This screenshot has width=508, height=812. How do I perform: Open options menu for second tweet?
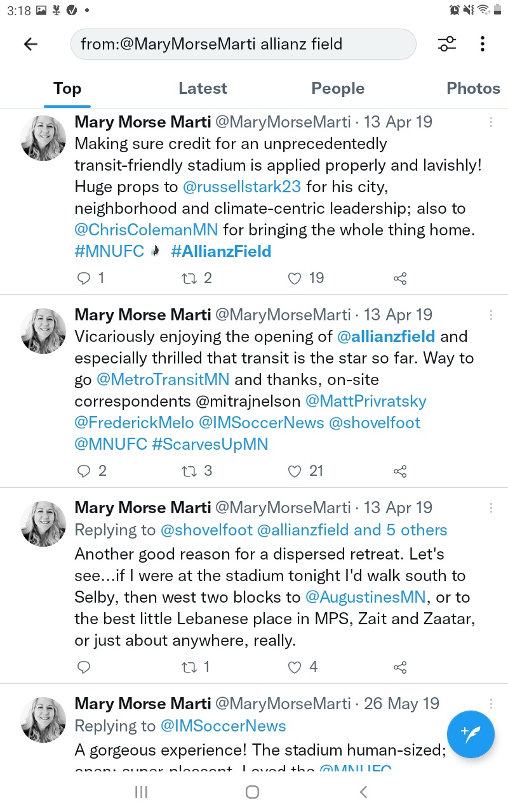point(491,315)
